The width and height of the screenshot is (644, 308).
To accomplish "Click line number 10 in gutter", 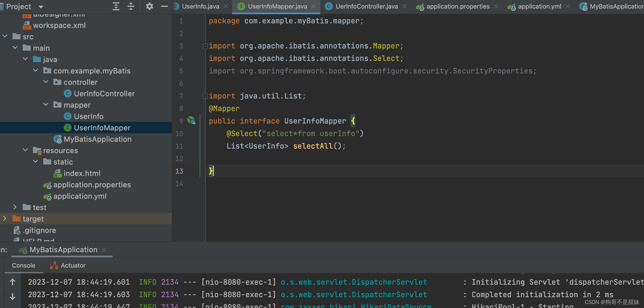I will [179, 134].
